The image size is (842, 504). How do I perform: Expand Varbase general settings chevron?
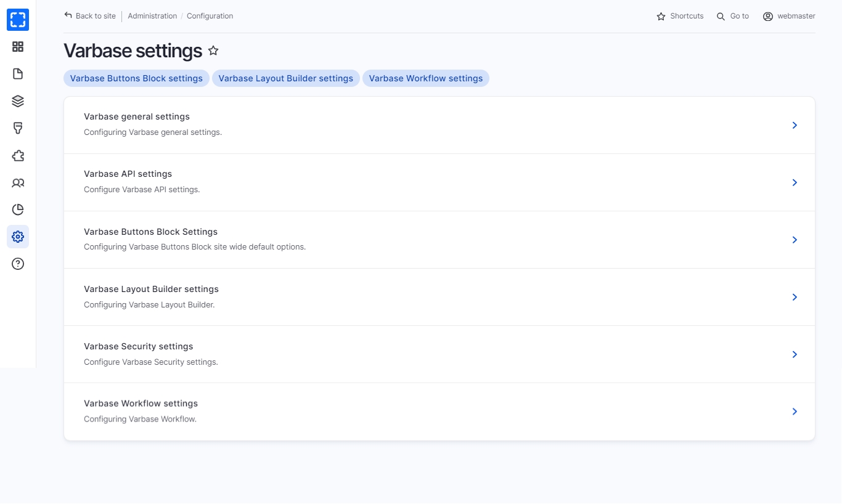click(x=795, y=125)
